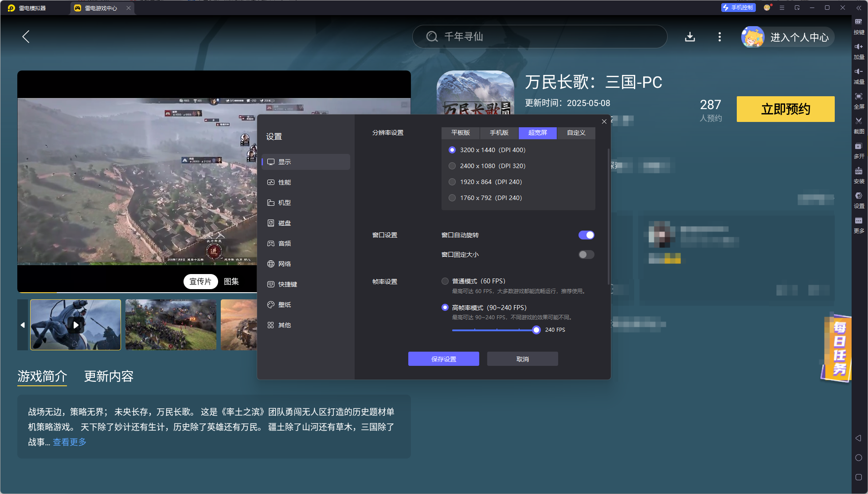868x494 pixels.
Task: Click the 多开 sidebar icon
Action: tap(859, 151)
